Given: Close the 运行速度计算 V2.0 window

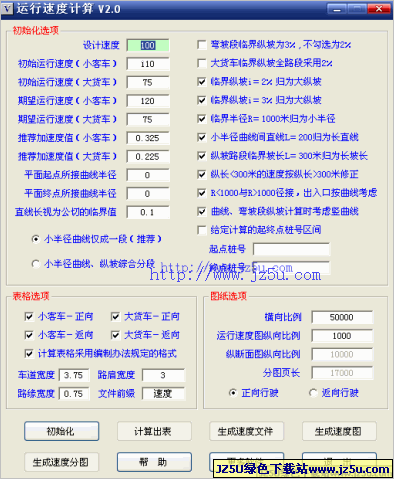Looking at the screenshot, I should click(379, 9).
